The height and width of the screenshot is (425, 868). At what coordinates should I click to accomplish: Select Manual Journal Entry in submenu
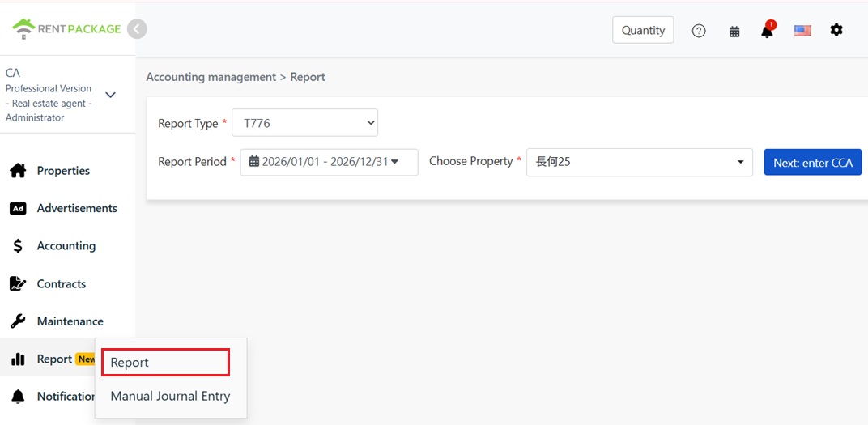pyautogui.click(x=170, y=397)
